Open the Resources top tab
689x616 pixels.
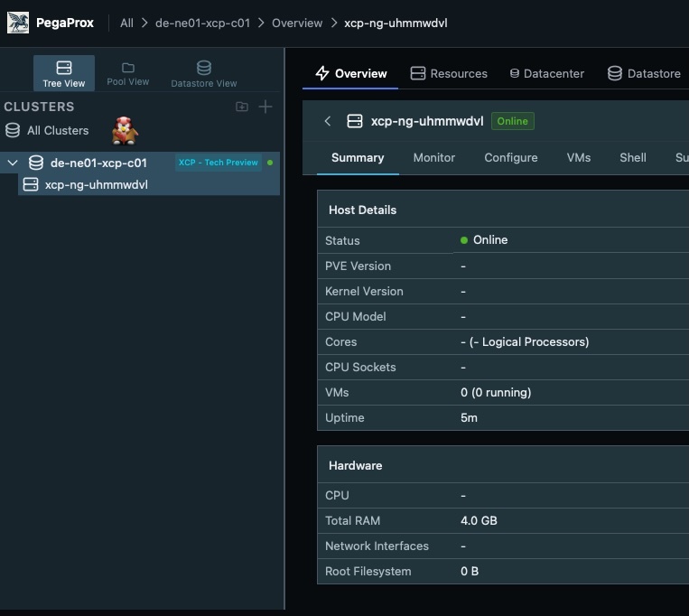pos(449,73)
